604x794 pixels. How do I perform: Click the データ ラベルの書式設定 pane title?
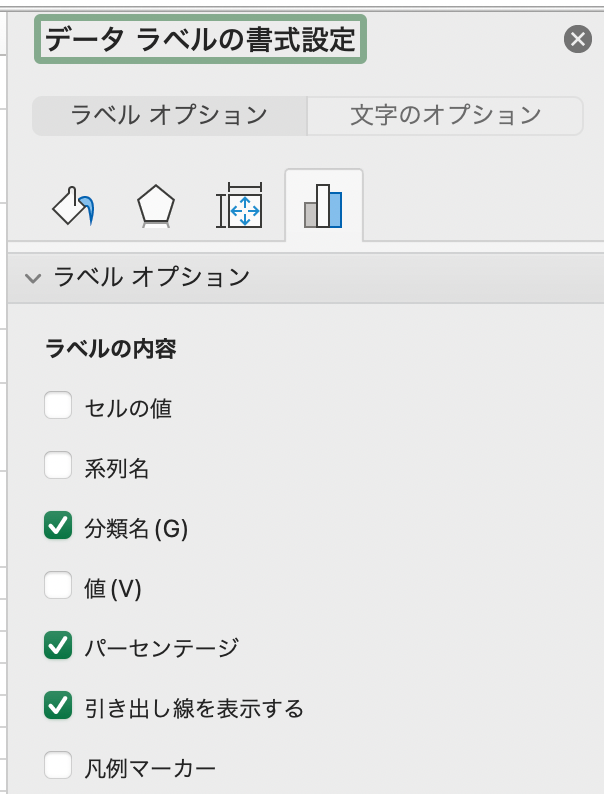[201, 40]
